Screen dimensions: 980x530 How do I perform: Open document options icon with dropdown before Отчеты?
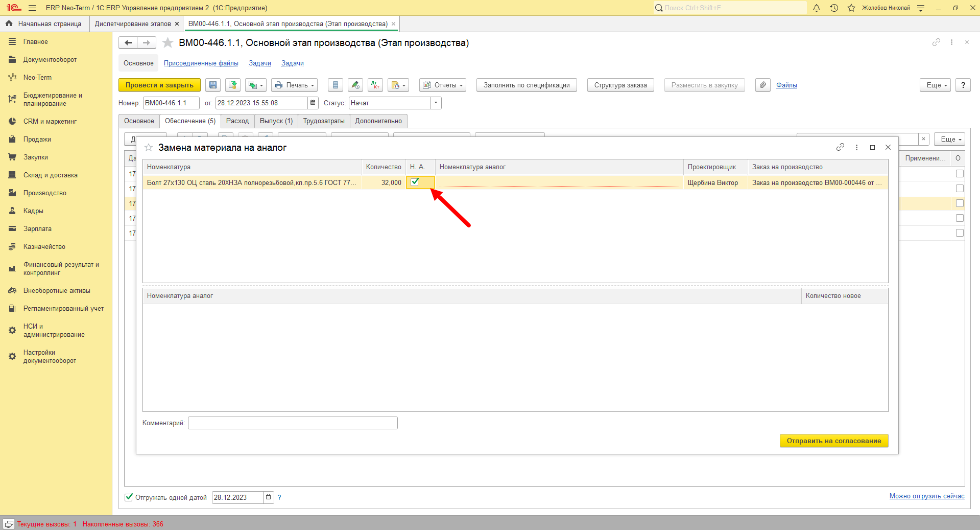pyautogui.click(x=398, y=85)
